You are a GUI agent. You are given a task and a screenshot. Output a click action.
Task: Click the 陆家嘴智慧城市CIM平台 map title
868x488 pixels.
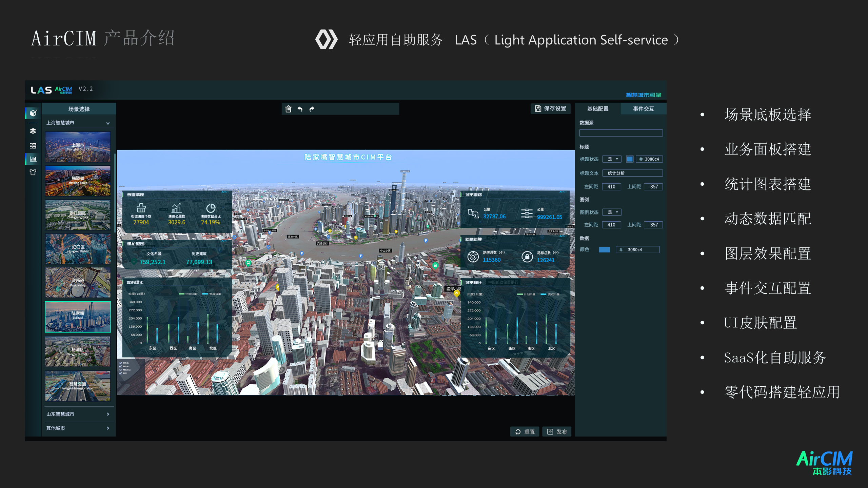click(x=348, y=157)
